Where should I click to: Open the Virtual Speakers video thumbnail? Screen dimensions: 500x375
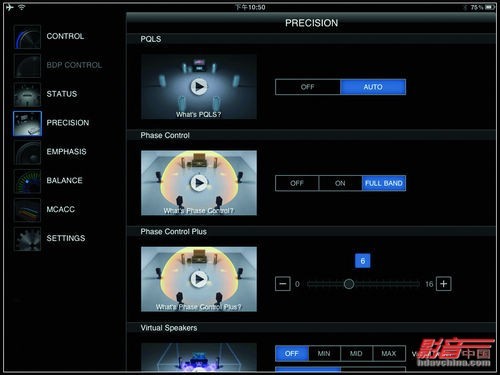pos(199,357)
